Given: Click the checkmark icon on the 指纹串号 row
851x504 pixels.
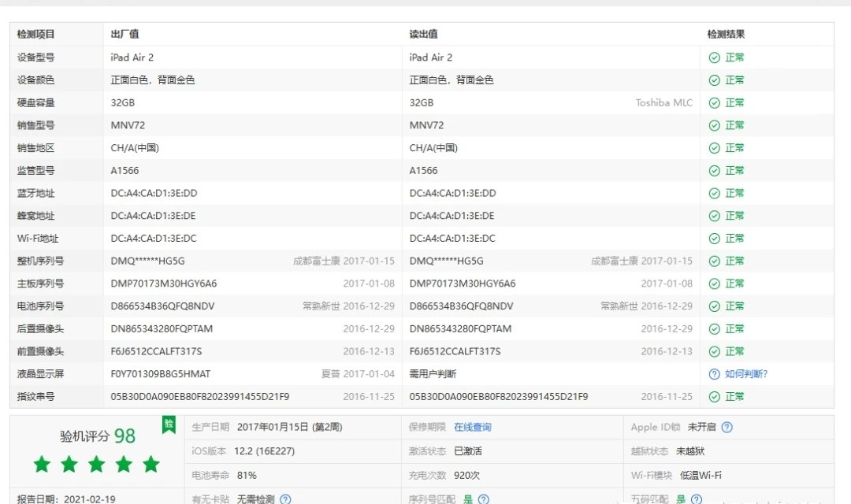Looking at the screenshot, I should [715, 397].
